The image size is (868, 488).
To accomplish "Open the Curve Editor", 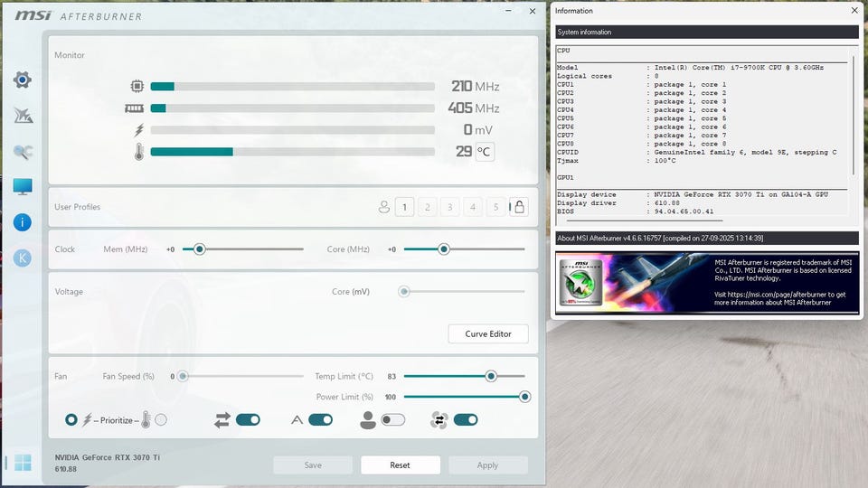I will pyautogui.click(x=488, y=333).
